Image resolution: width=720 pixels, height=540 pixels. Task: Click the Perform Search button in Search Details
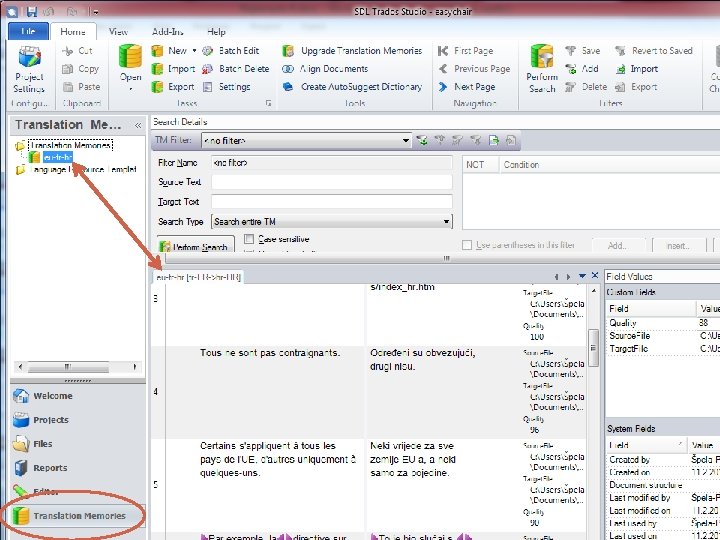pyautogui.click(x=196, y=246)
